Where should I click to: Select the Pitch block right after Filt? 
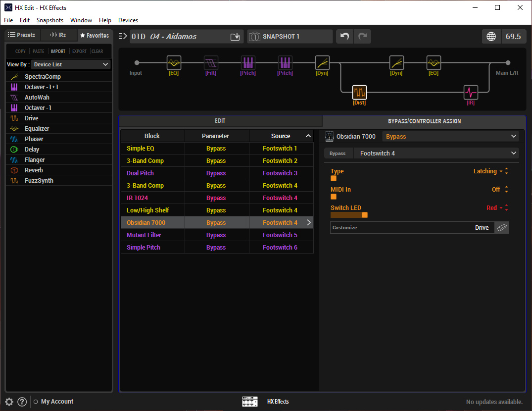coord(248,63)
